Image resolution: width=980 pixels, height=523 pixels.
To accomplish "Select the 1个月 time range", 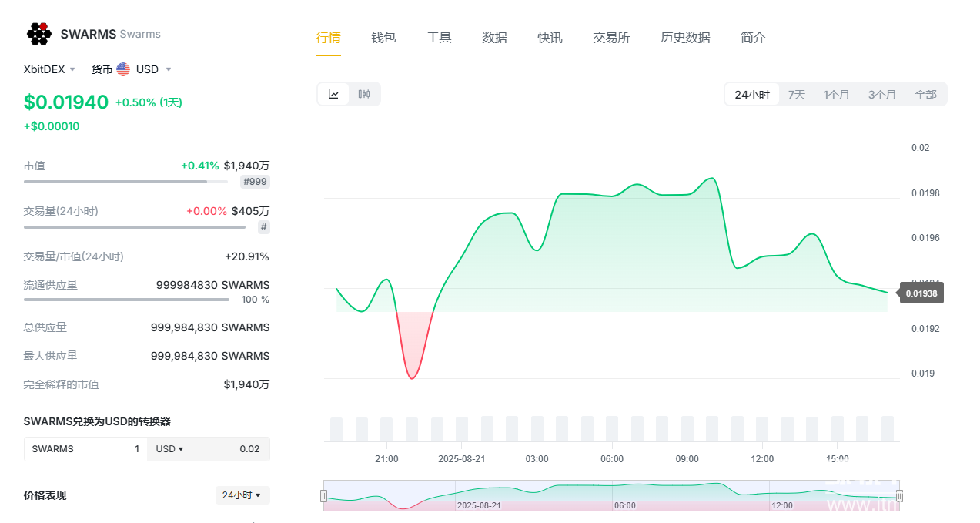I will [836, 95].
